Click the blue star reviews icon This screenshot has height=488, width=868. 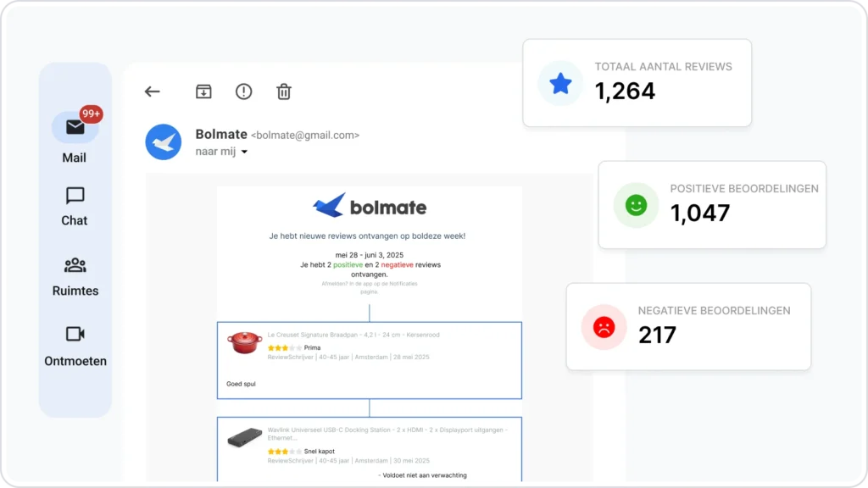pos(560,84)
